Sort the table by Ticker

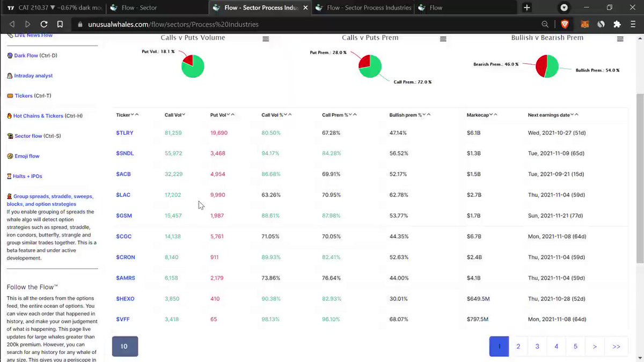[127, 115]
